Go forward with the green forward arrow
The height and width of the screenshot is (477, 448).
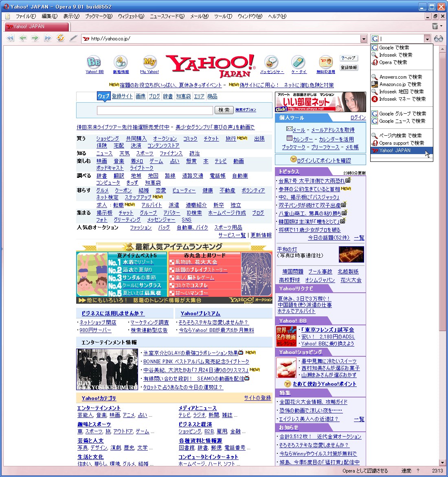(35, 38)
